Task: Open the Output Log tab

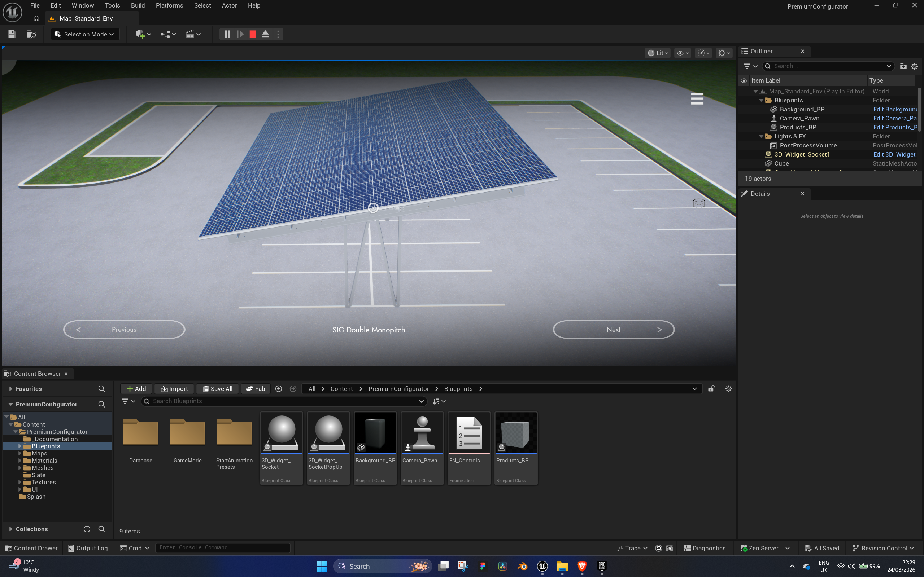Action: coord(87,548)
